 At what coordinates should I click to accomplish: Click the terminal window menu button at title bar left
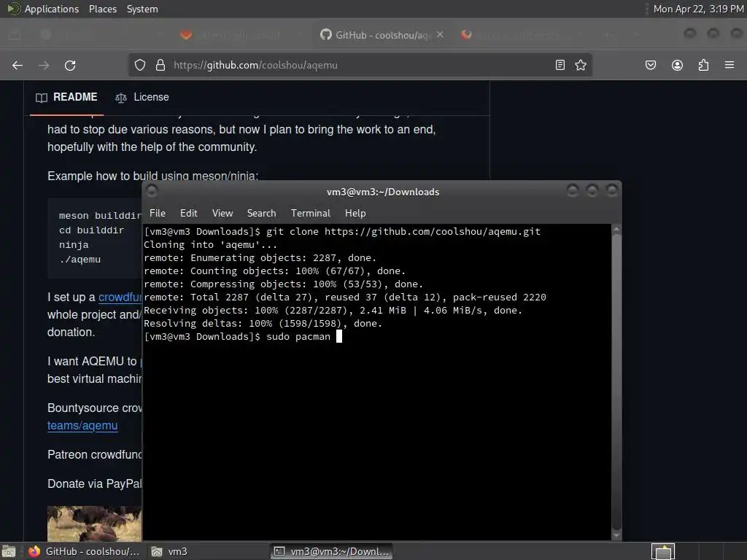pyautogui.click(x=152, y=191)
